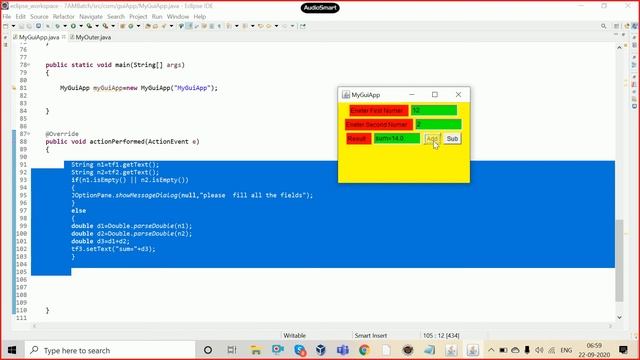Collapse the actionPerformed fold marker at line 87
Screen dimensions: 640x360
pyautogui.click(x=29, y=134)
